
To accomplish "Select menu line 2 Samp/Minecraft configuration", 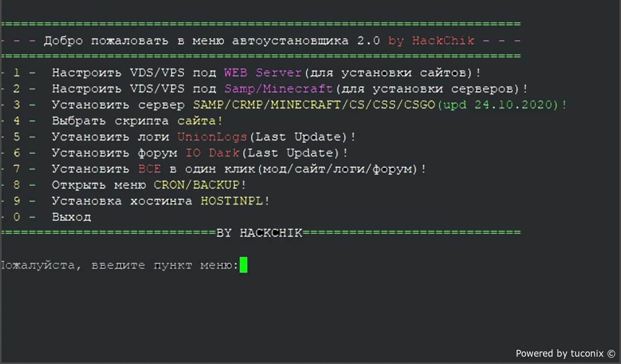I will click(265, 89).
